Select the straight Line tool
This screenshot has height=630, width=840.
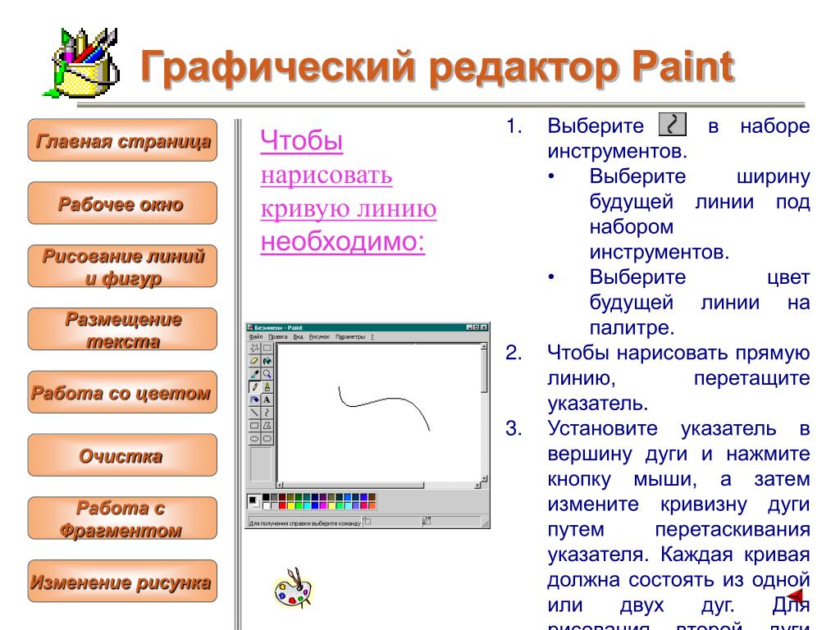pyautogui.click(x=254, y=413)
